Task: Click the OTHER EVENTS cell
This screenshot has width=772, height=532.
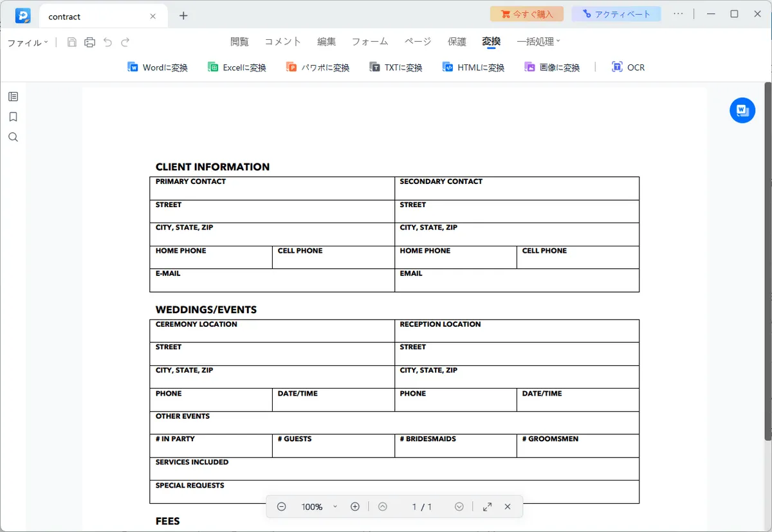Action: coord(394,423)
